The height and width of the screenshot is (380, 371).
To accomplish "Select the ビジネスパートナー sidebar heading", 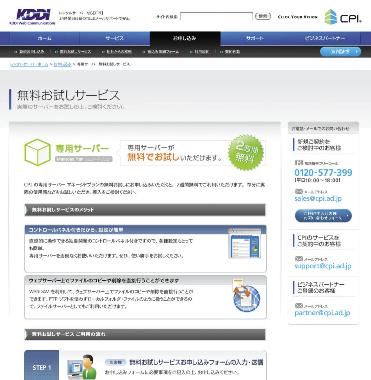I will point(320,288).
